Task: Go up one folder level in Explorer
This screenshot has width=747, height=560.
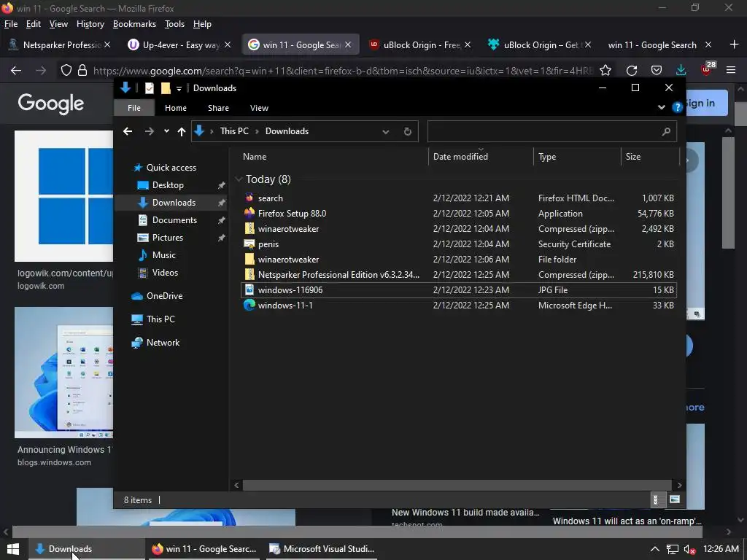Action: [x=181, y=131]
